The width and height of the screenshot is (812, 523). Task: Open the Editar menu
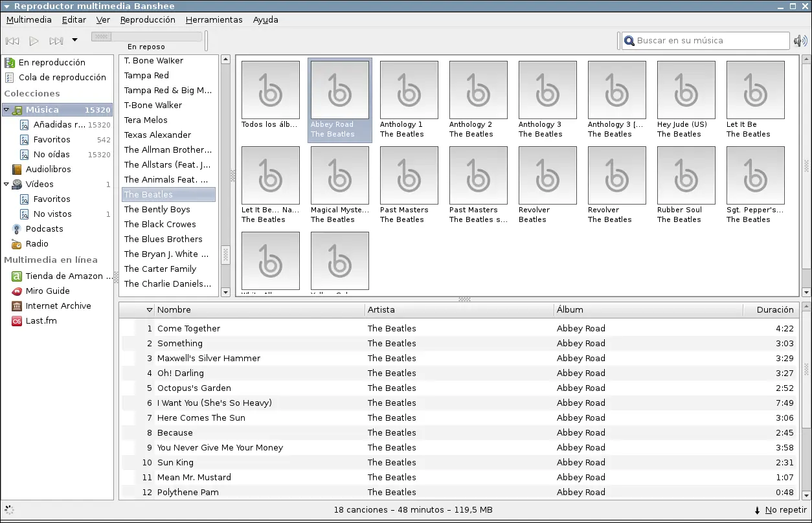[x=74, y=19]
